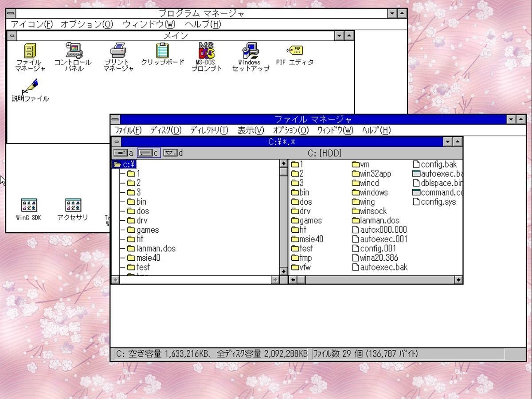Select the lanman.dos folder in file list
532x399 pixels.
pyautogui.click(x=376, y=220)
